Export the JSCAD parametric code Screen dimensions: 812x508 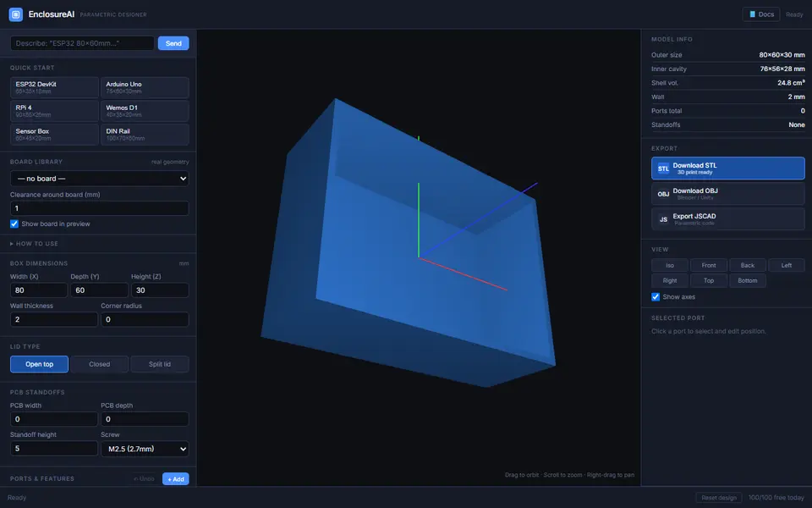[x=727, y=219]
